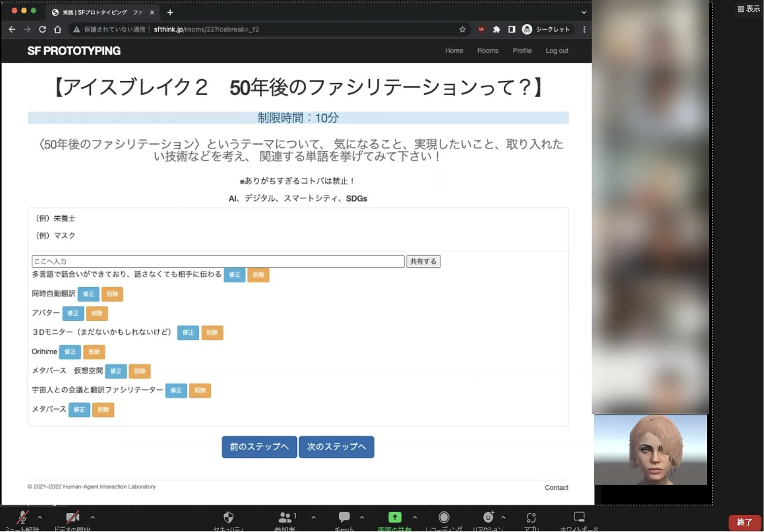Click the 共有する button
764x532 pixels.
[423, 262]
